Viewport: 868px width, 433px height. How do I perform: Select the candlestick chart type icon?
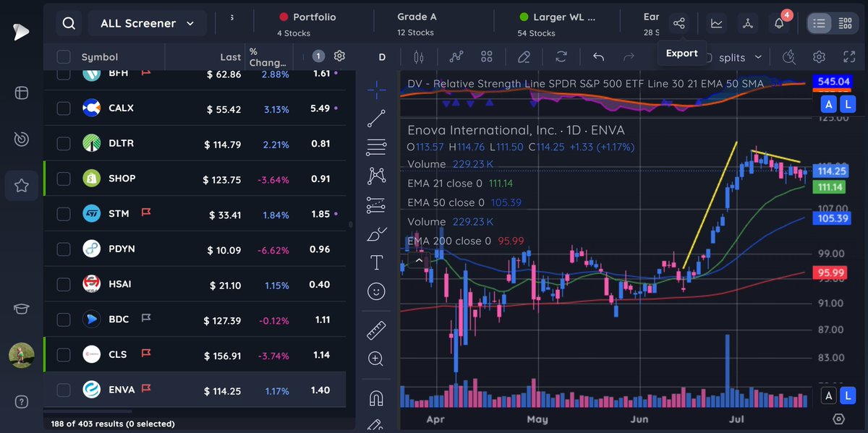[417, 56]
